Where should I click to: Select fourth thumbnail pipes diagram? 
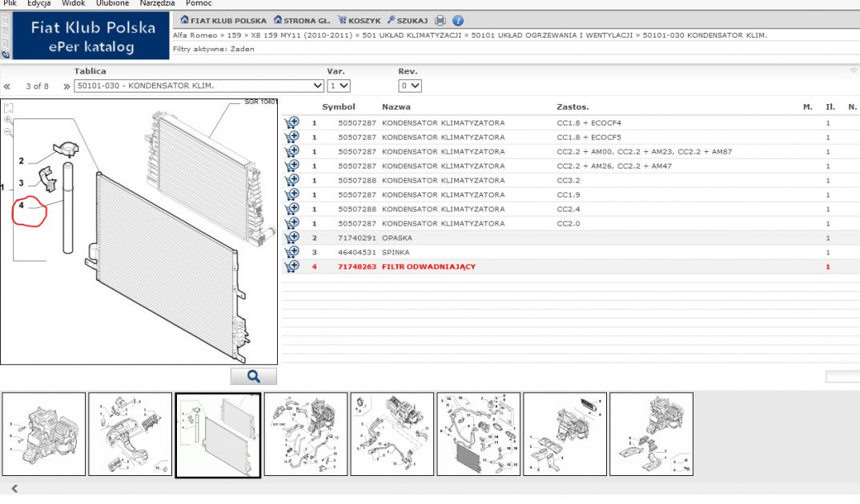(x=306, y=434)
